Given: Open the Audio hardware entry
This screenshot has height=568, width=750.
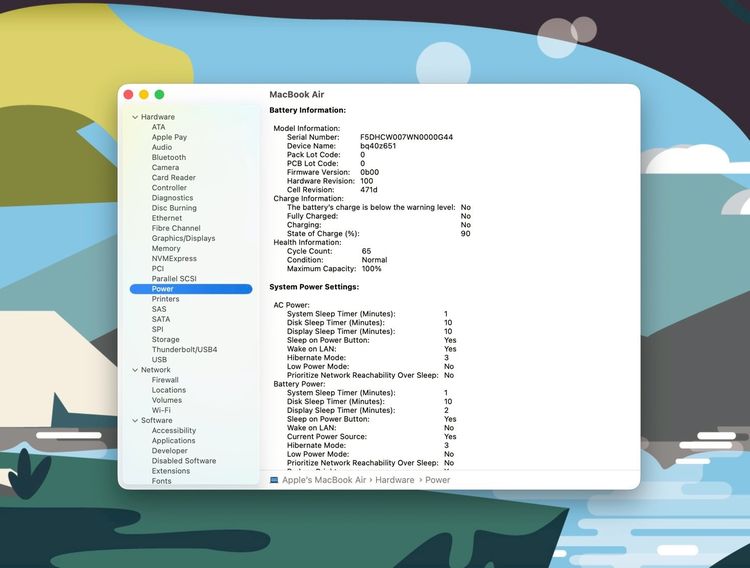Looking at the screenshot, I should click(162, 147).
